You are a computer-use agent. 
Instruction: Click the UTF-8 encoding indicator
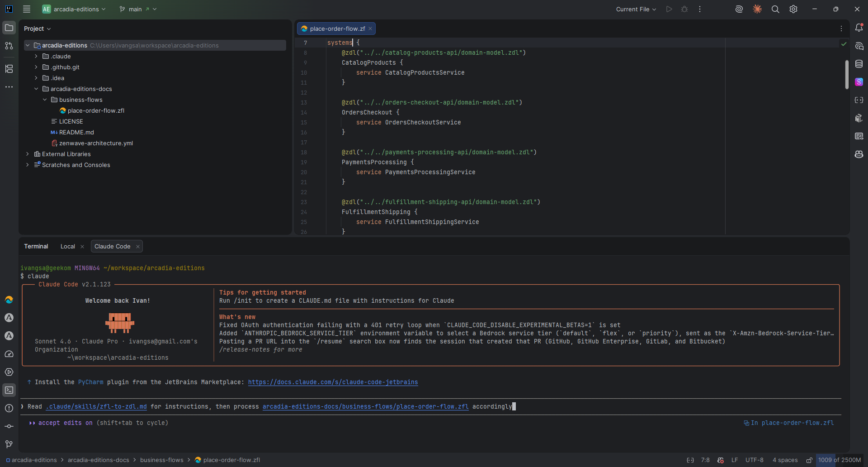click(x=755, y=460)
